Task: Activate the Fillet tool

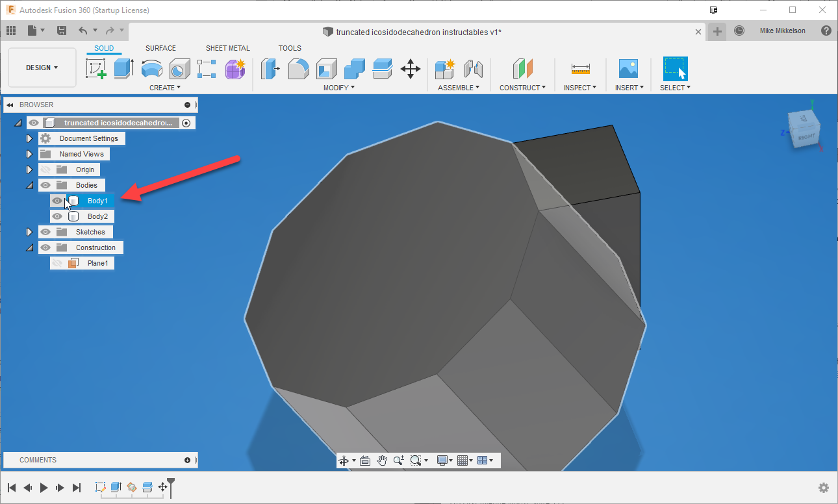Action: point(298,68)
